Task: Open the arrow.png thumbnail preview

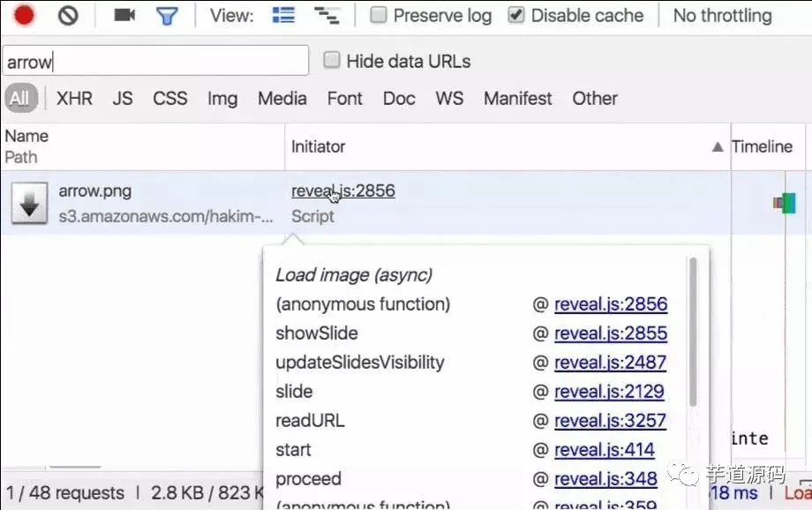Action: pyautogui.click(x=29, y=203)
